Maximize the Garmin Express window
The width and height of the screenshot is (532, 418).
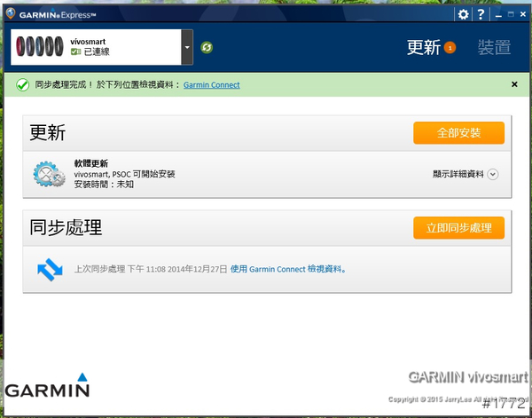coord(511,14)
